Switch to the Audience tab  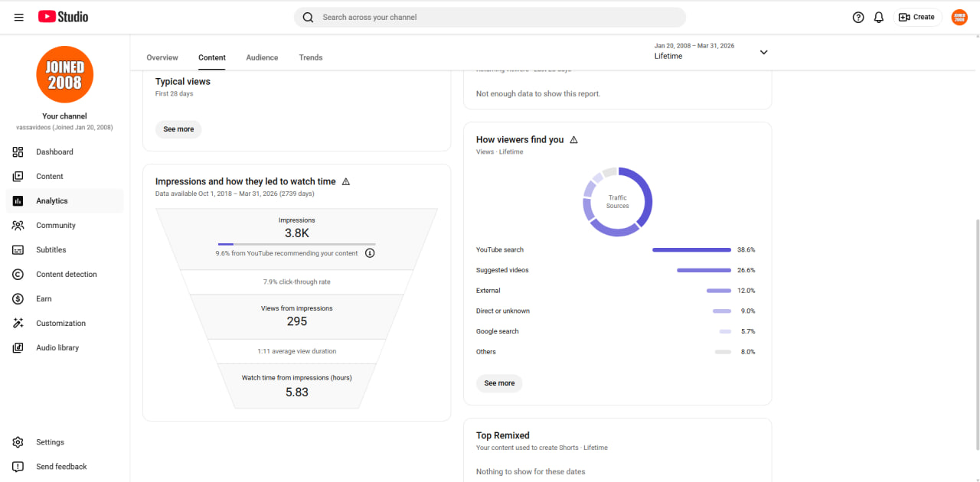point(262,57)
